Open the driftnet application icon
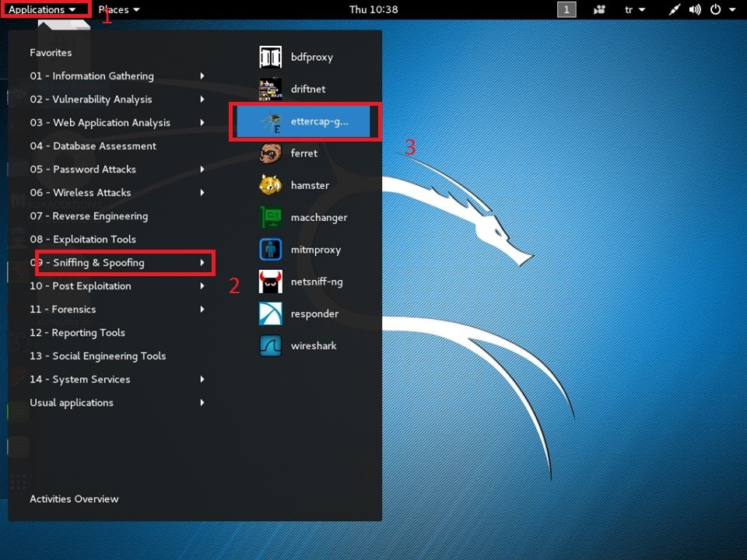747x560 pixels. 270,89
